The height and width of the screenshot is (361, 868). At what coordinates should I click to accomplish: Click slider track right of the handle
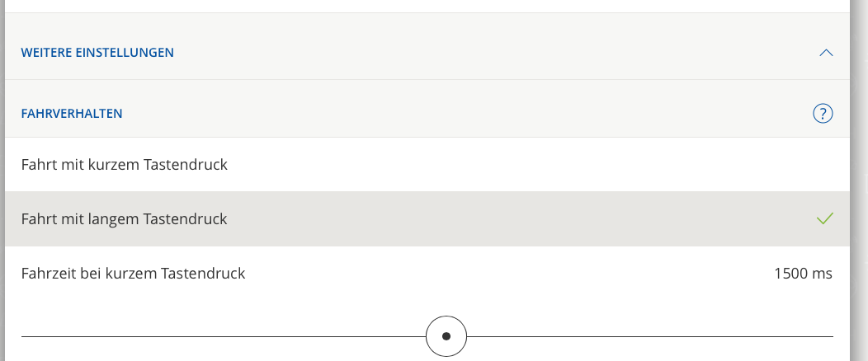(652, 336)
